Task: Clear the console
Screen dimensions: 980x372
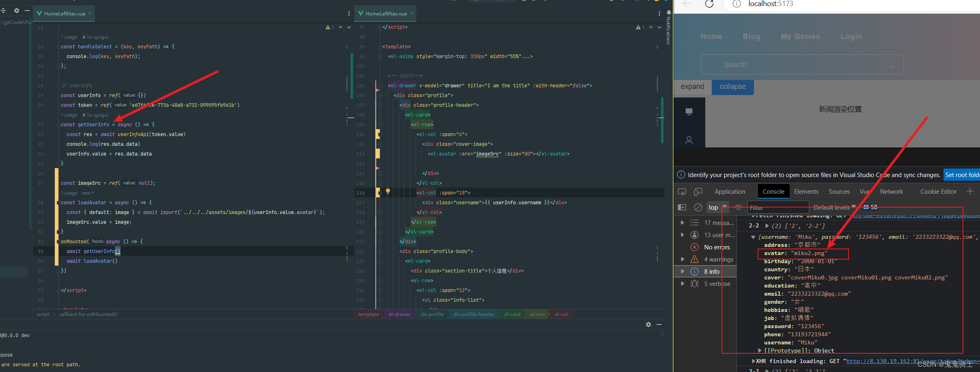Action: [x=698, y=208]
